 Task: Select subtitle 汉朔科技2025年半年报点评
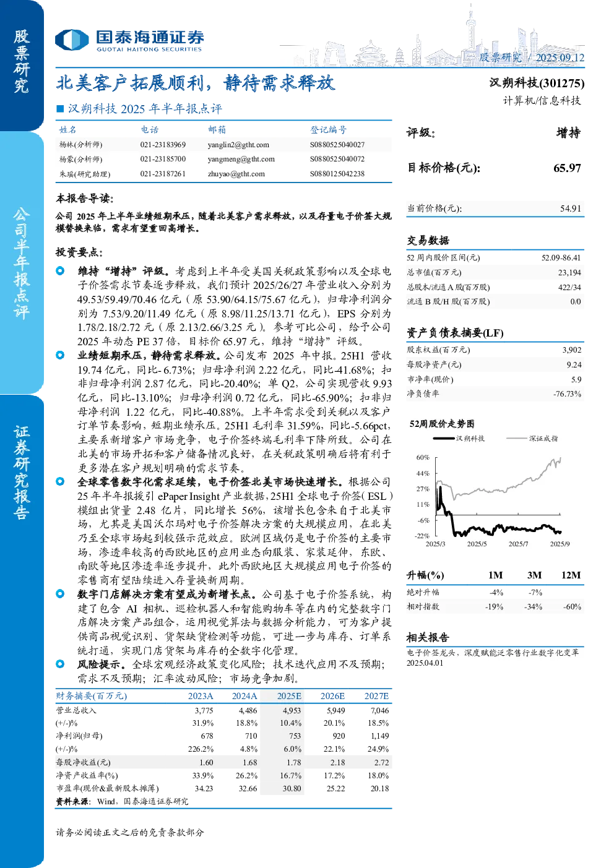click(145, 109)
